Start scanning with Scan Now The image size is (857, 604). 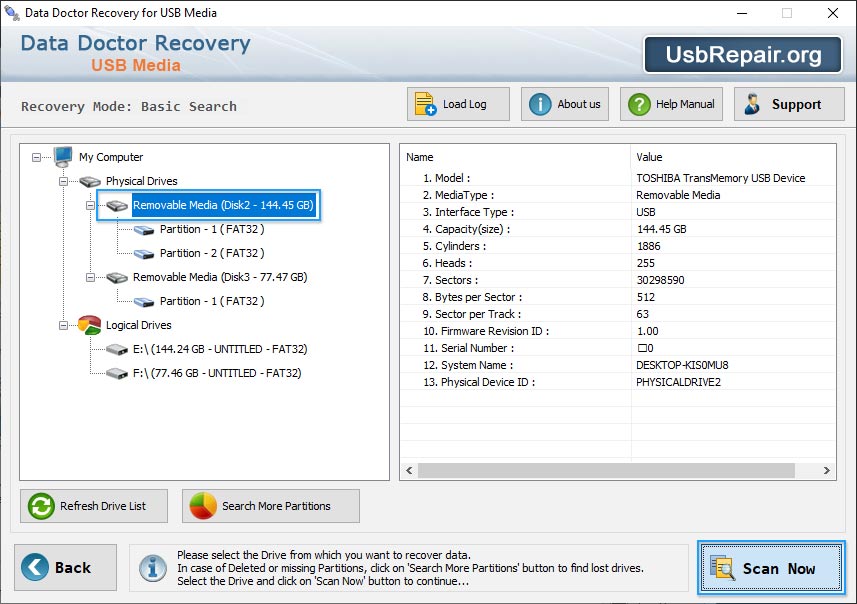771,568
